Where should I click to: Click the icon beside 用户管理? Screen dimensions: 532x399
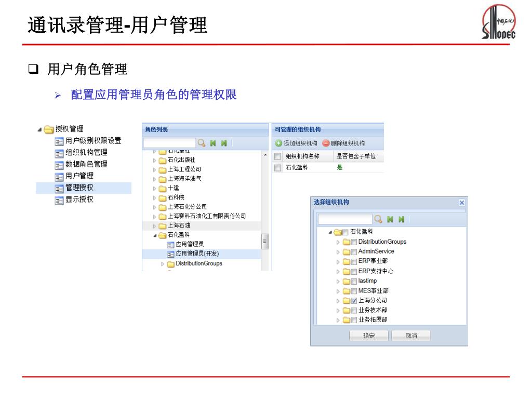tap(59, 177)
